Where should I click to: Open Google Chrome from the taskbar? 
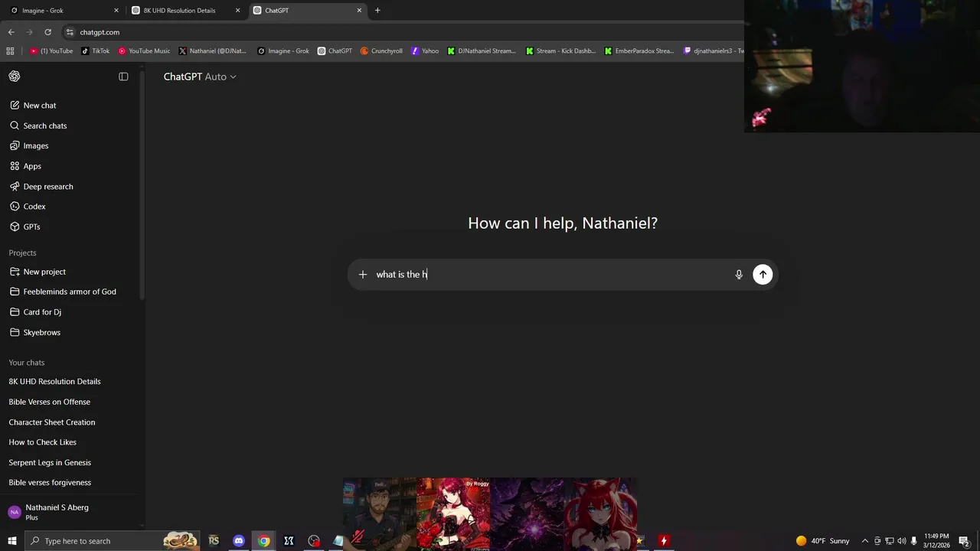[263, 541]
